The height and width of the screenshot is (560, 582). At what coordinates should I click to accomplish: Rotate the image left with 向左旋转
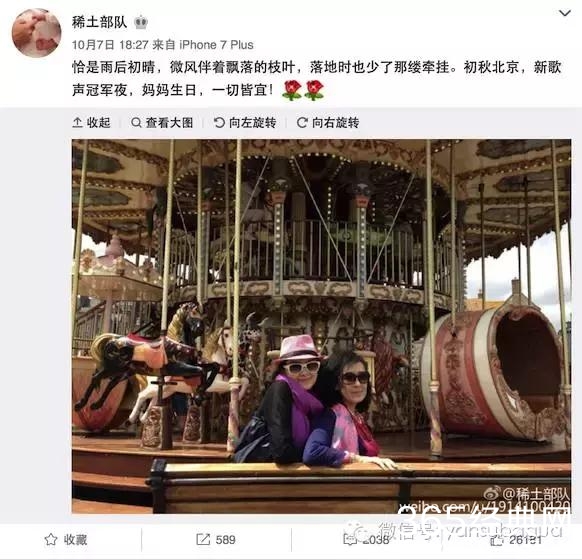[245, 122]
